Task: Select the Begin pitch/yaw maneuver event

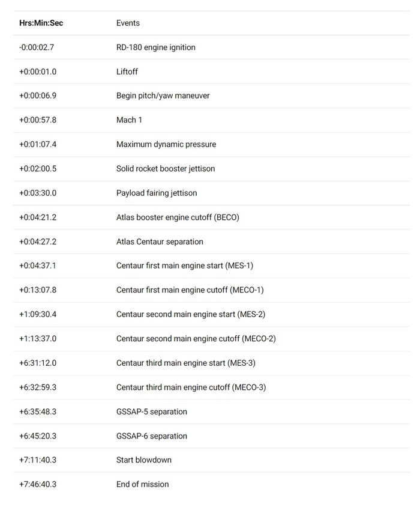Action: [x=163, y=96]
